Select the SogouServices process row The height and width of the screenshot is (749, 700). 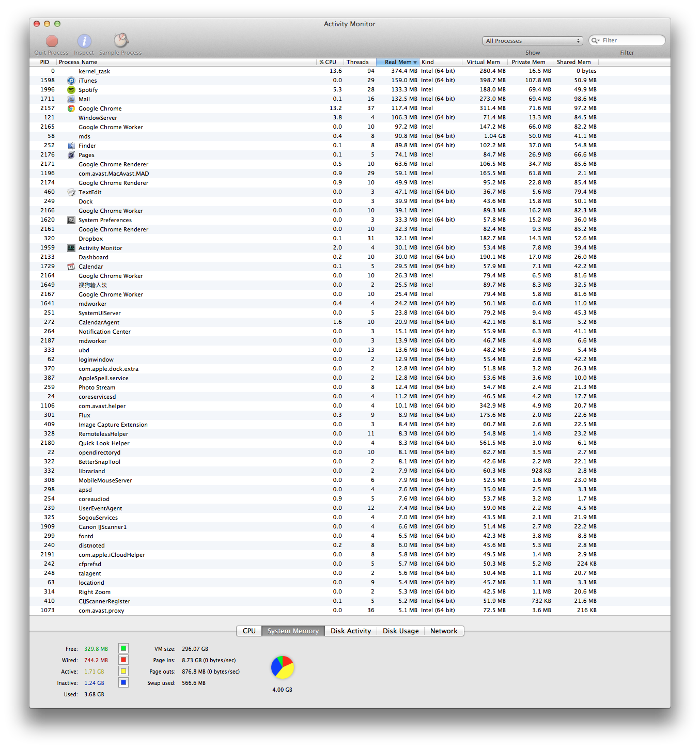tap(350, 518)
